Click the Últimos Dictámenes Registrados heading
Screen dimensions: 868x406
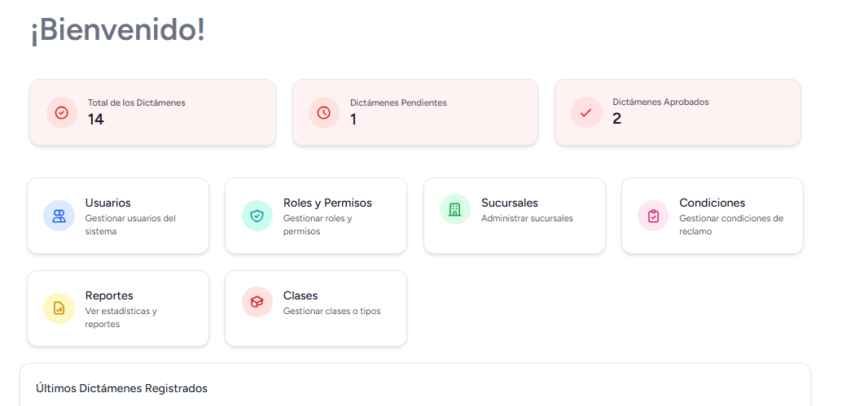tap(121, 388)
